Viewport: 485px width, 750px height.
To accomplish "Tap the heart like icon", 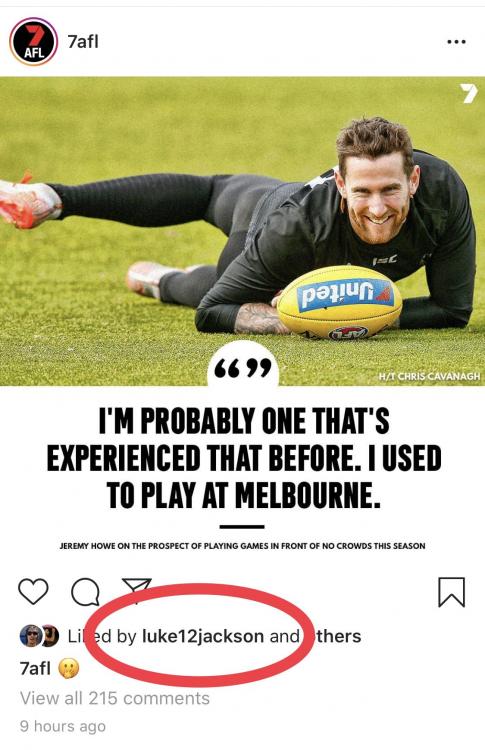I will 33,591.
